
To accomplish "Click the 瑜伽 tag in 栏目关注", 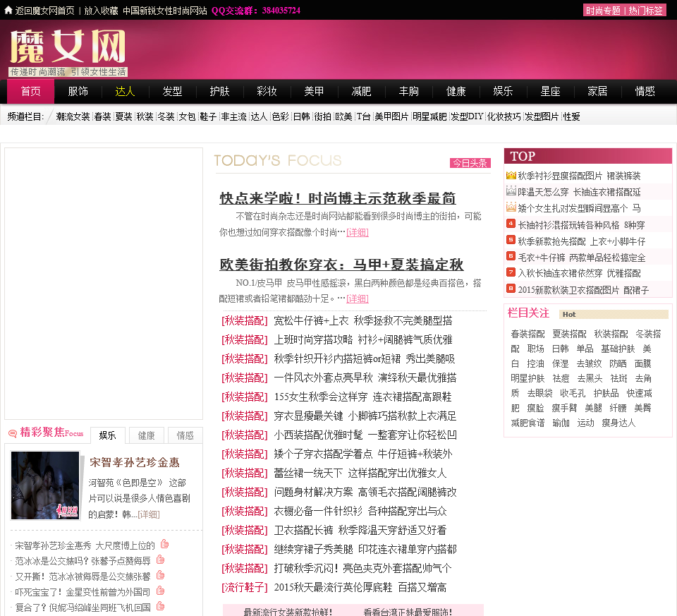I will (561, 423).
